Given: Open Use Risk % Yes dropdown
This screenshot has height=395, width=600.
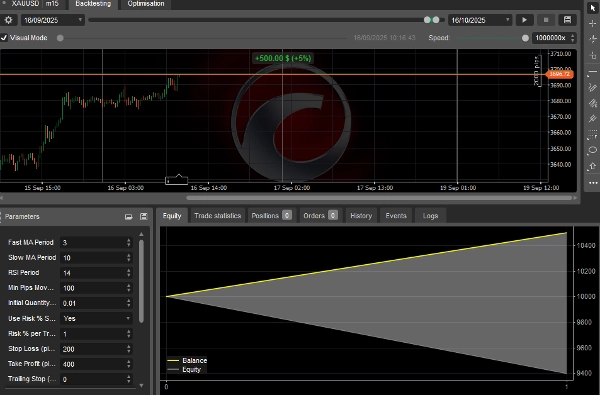Looking at the screenshot, I should click(x=96, y=318).
